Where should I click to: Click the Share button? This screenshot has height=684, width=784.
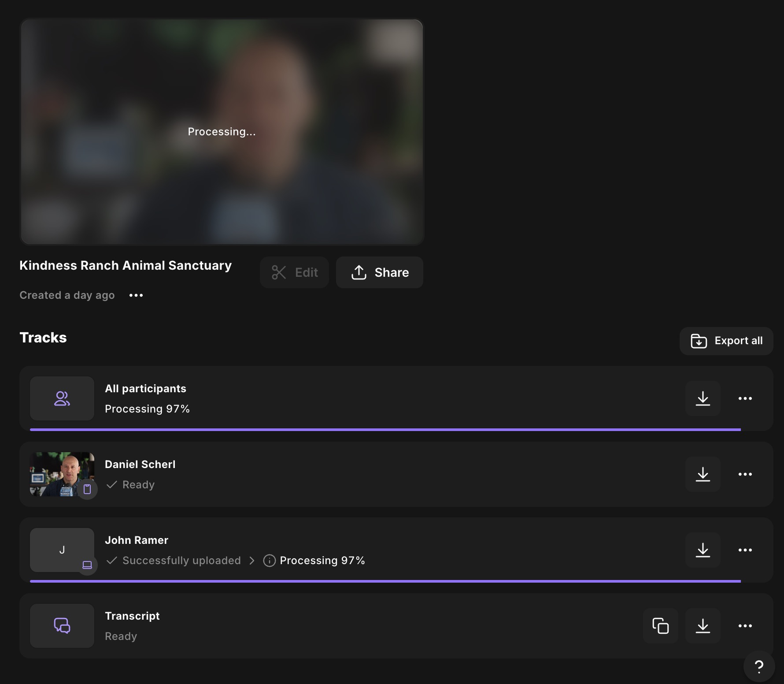click(379, 272)
